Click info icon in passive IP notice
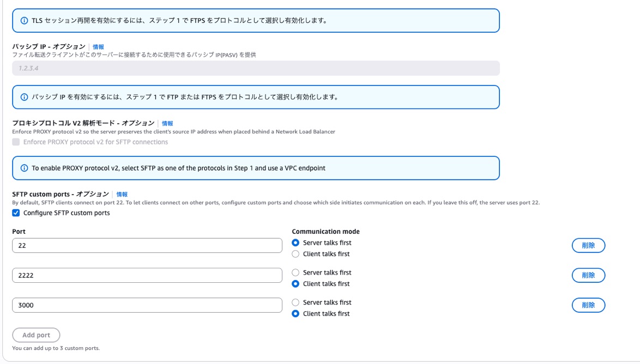 click(x=24, y=97)
